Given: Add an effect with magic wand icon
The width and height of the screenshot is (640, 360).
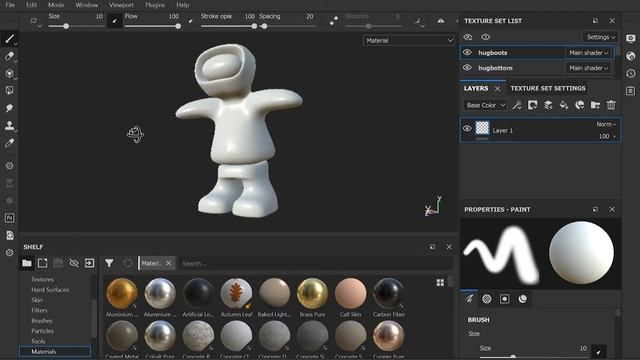Looking at the screenshot, I should pyautogui.click(x=517, y=105).
